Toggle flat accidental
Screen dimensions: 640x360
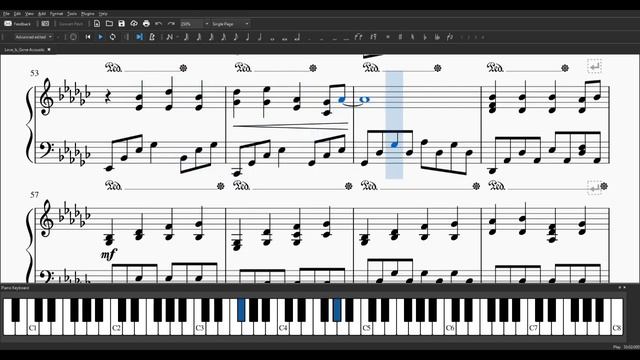(x=424, y=37)
